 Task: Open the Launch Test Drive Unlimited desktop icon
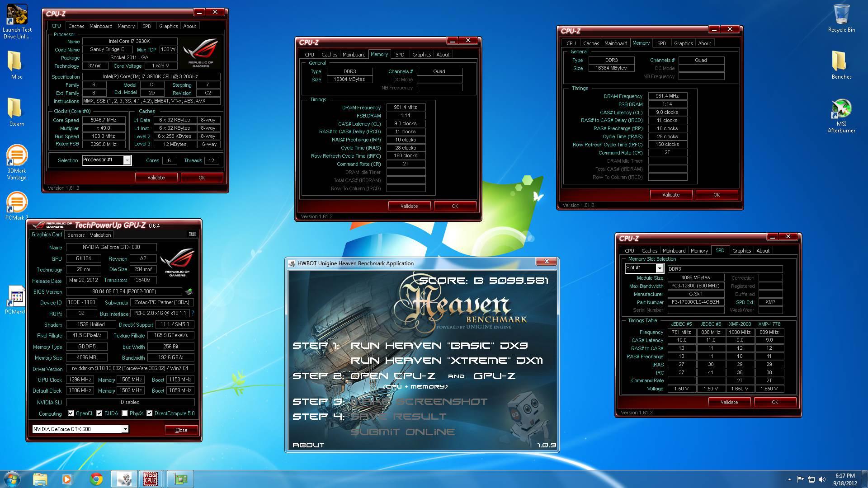(17, 21)
